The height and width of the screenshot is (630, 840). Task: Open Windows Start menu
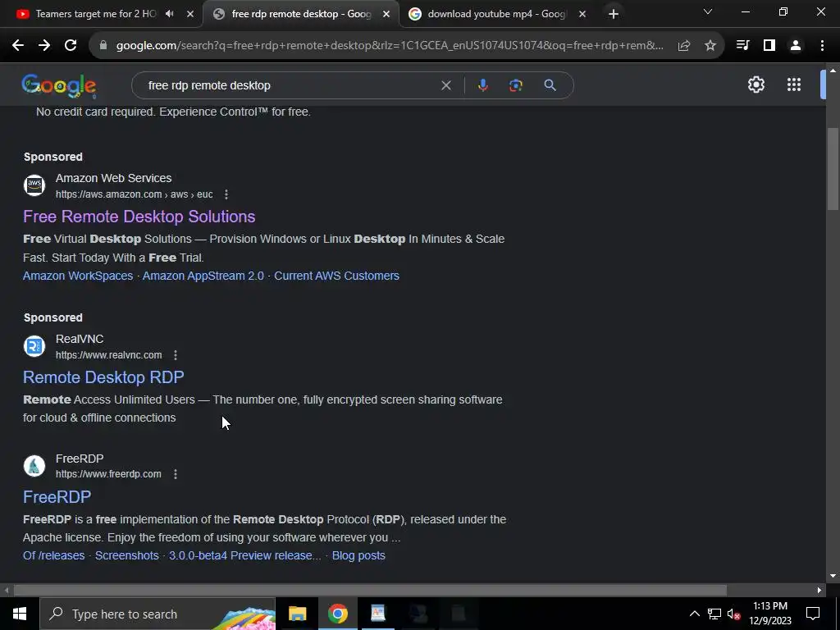20,614
